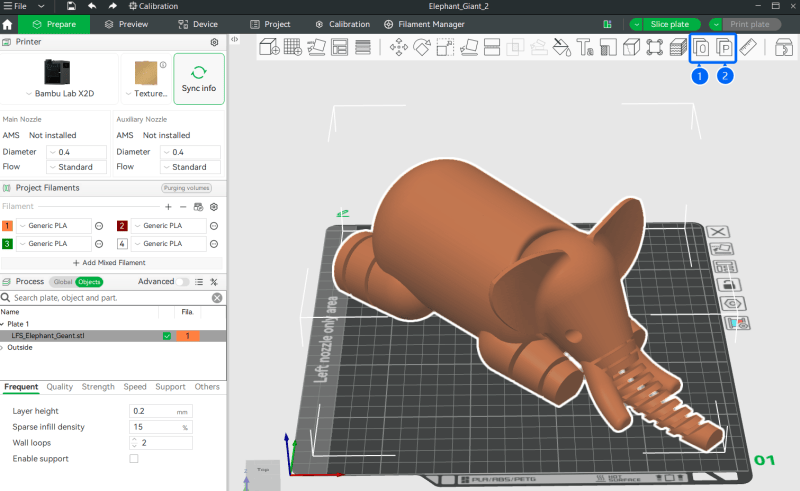This screenshot has width=800, height=491.
Task: Click the lock icon beside the plate
Action: point(729,285)
